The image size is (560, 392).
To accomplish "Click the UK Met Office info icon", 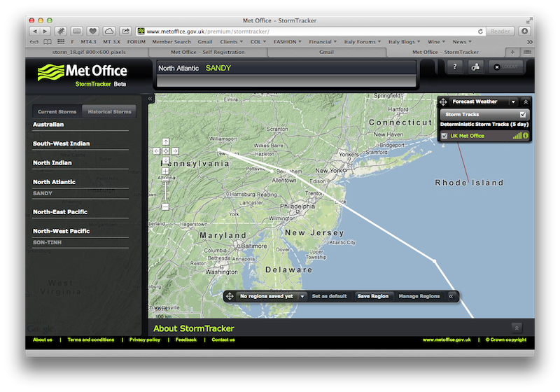I will tap(526, 136).
